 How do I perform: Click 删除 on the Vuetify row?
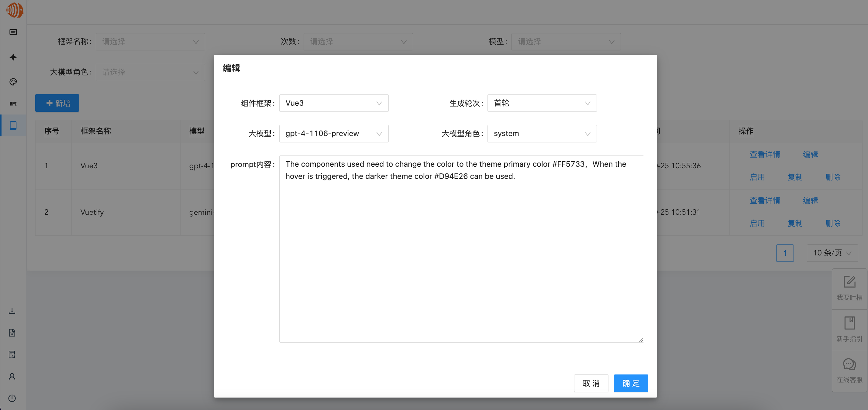(x=833, y=223)
